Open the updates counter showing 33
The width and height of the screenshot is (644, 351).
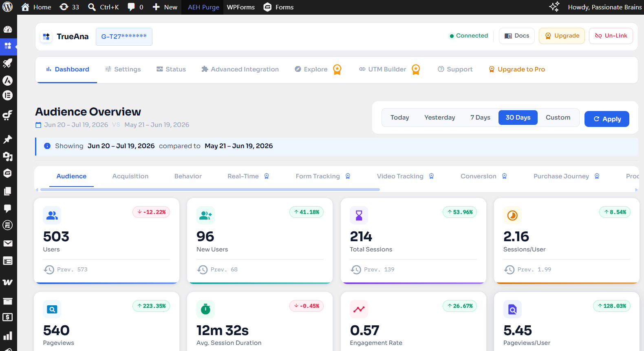click(69, 7)
